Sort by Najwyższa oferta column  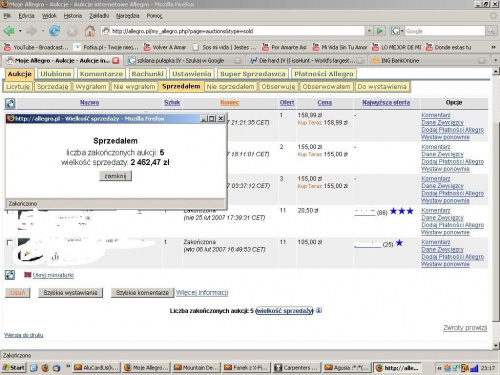coord(386,103)
